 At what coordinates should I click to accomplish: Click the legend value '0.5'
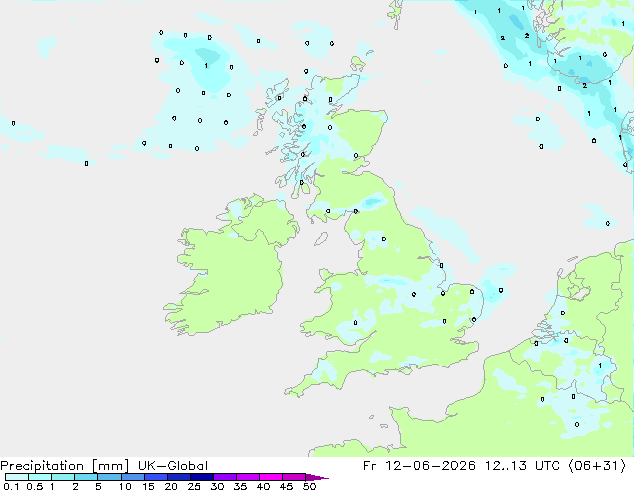[x=35, y=486]
